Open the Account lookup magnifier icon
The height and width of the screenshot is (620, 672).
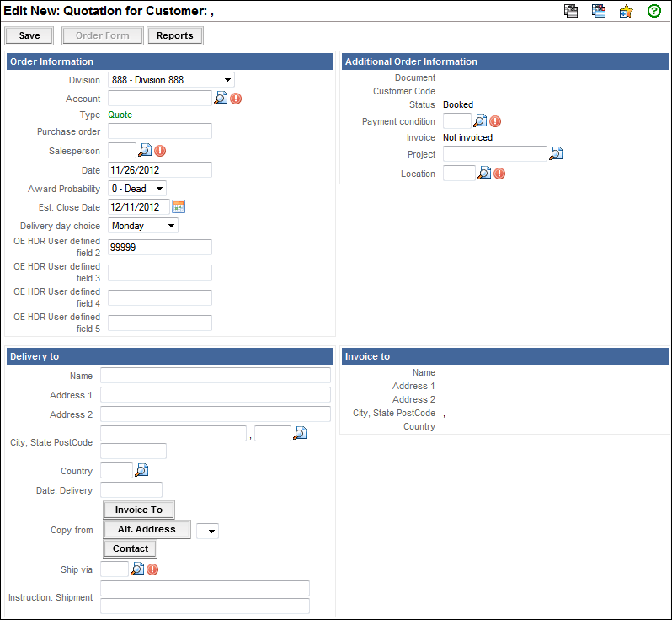click(221, 99)
